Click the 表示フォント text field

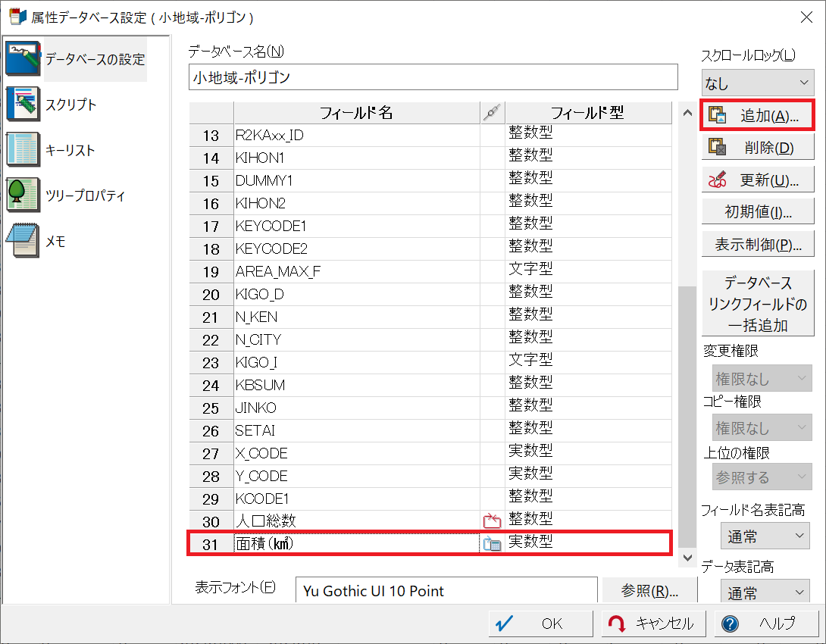pyautogui.click(x=446, y=590)
